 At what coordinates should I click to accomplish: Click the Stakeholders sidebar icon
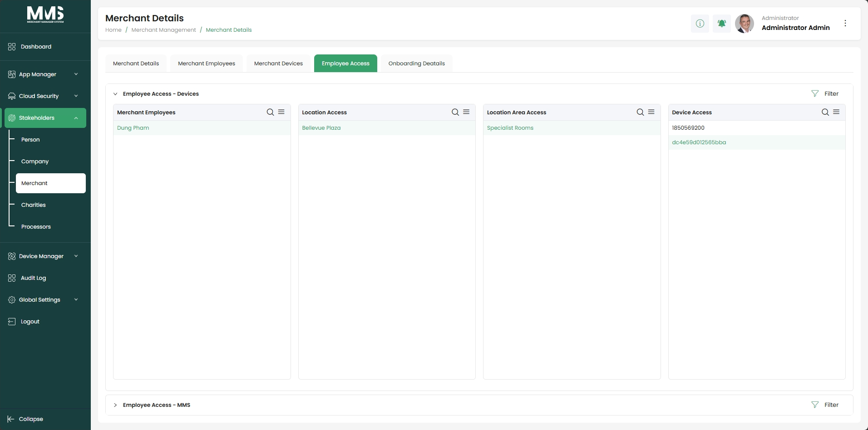(x=12, y=118)
